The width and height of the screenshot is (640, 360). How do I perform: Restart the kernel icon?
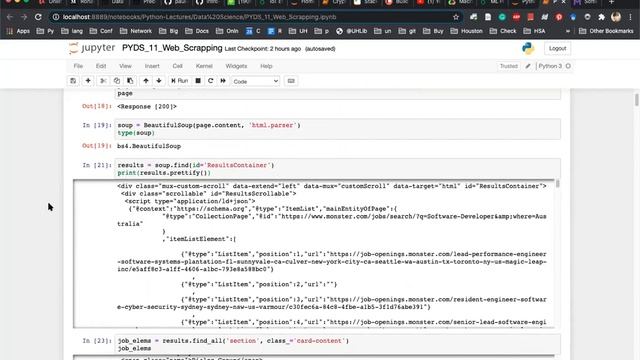coord(211,81)
